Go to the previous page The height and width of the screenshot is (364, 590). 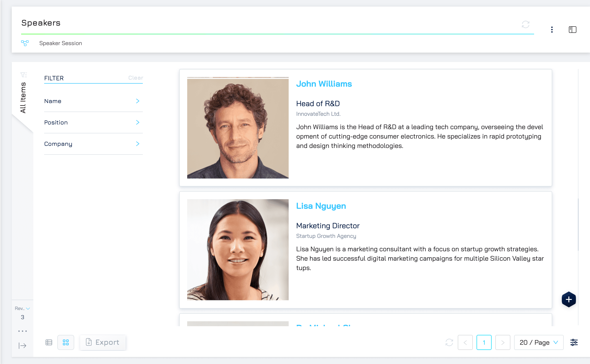[x=465, y=343]
